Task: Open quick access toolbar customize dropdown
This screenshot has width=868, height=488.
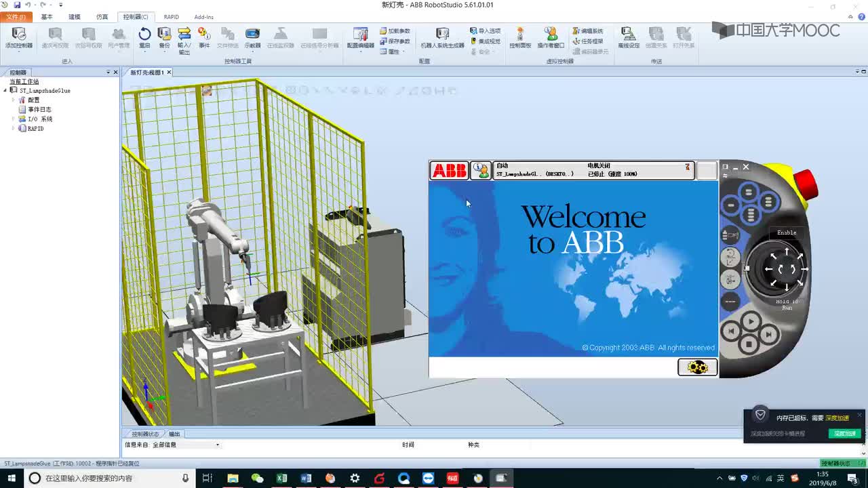Action: [60, 5]
